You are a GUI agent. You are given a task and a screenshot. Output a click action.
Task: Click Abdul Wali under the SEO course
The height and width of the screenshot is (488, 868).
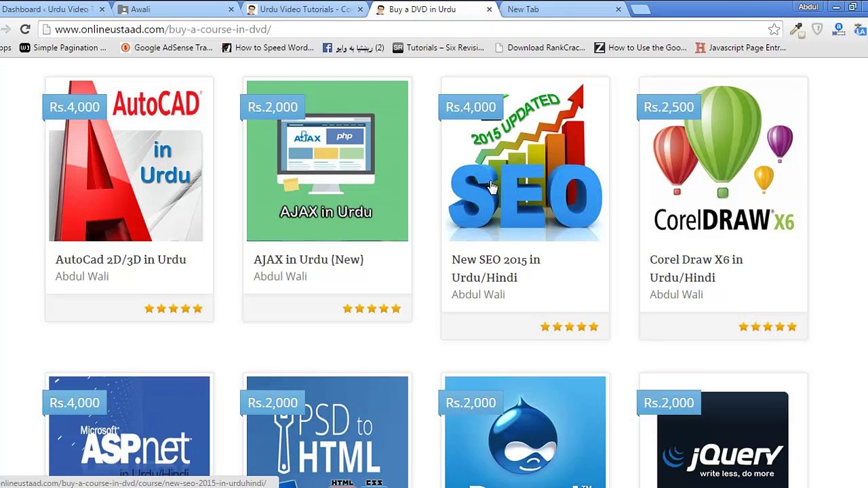(x=478, y=295)
